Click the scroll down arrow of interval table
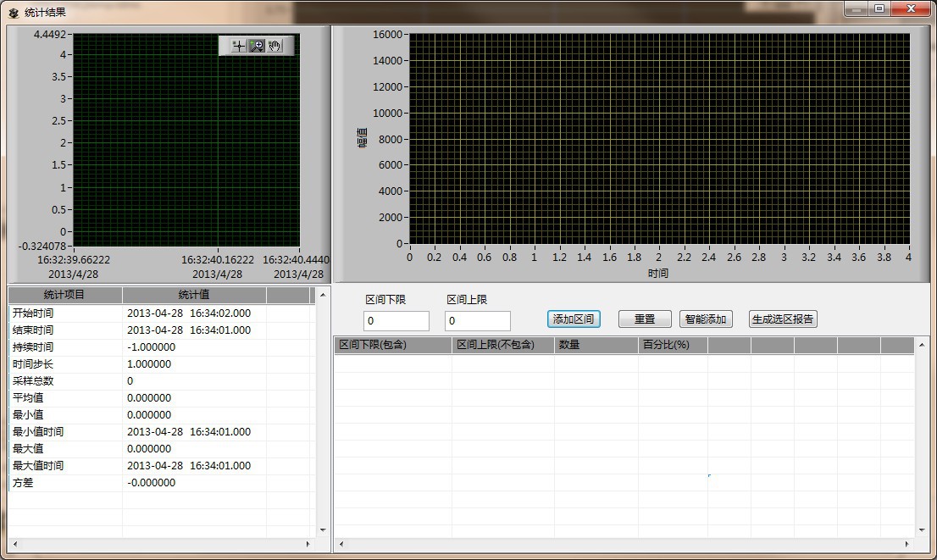The image size is (937, 560). (922, 530)
